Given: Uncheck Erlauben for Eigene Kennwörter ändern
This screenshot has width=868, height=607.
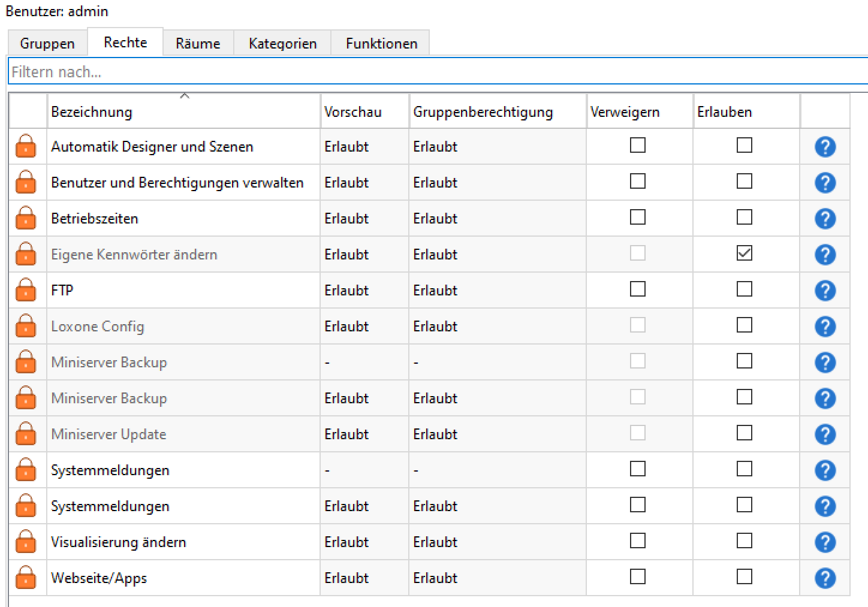Looking at the screenshot, I should point(745,253).
